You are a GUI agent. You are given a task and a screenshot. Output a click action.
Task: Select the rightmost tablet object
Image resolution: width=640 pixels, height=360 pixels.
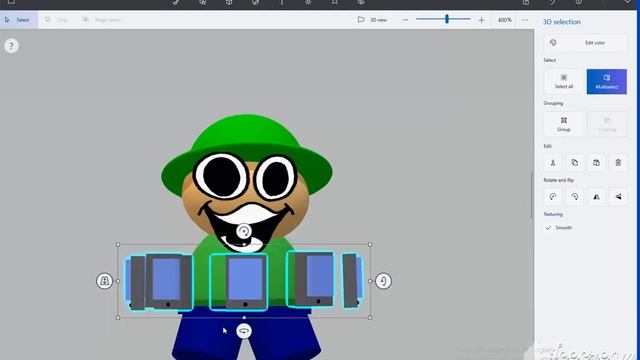(x=352, y=280)
